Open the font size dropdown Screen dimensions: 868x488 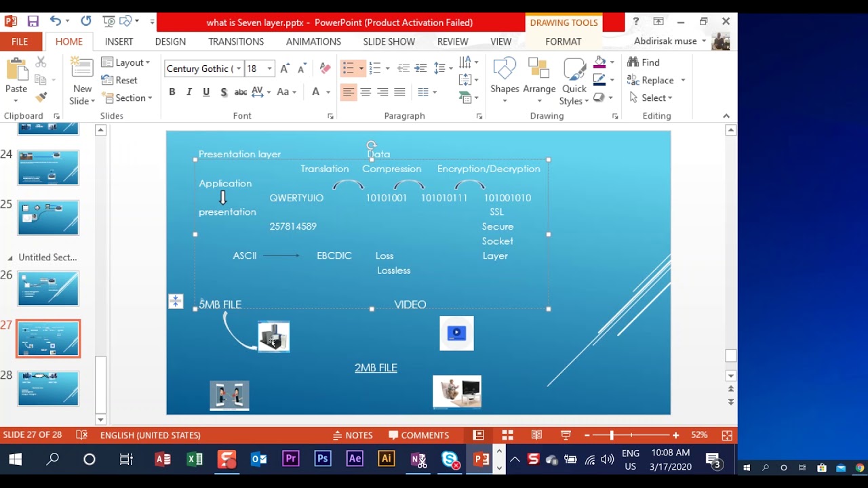click(269, 68)
